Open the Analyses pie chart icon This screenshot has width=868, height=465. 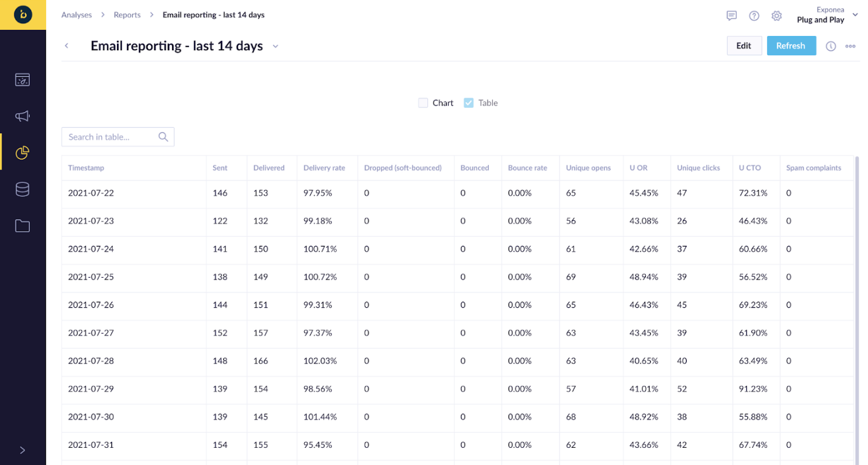click(23, 152)
